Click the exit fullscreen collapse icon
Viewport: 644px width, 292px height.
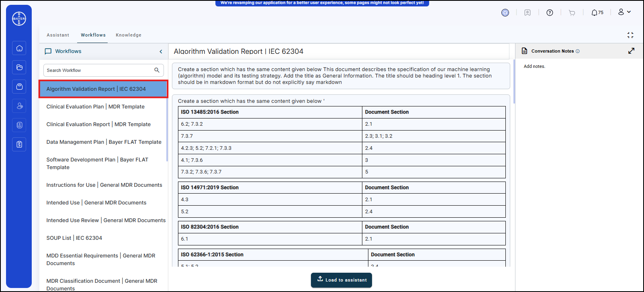pos(630,35)
